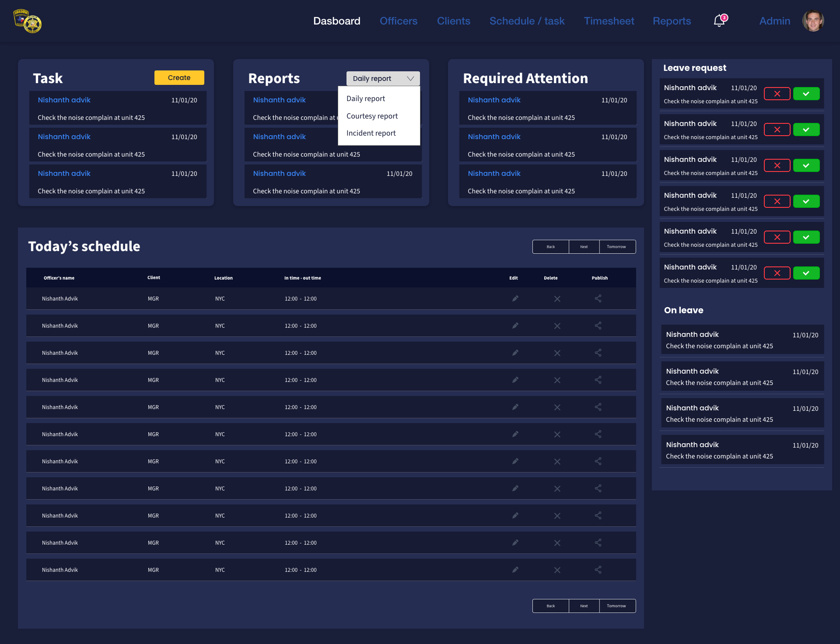Click edit pencil in first schedule row

[x=515, y=298]
